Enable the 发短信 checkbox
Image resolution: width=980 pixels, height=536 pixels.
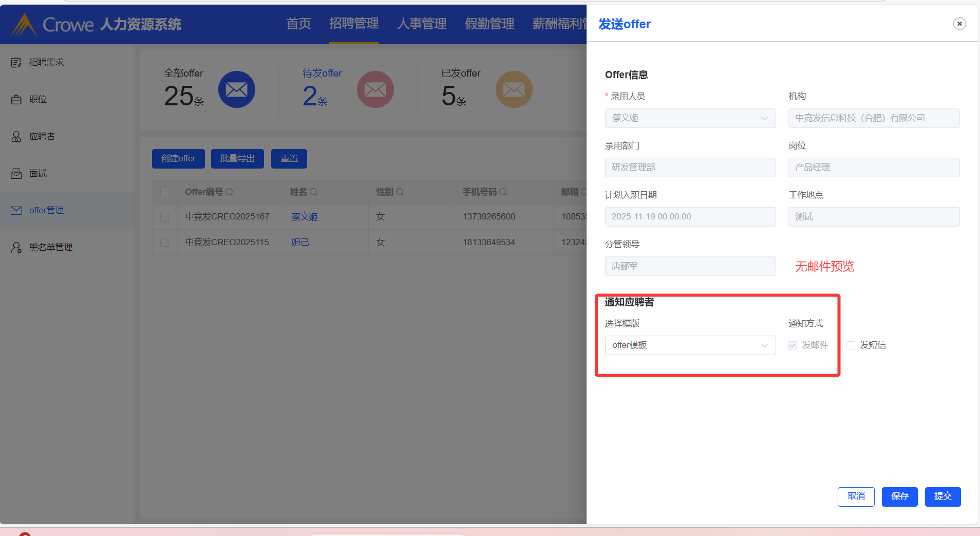click(x=851, y=345)
